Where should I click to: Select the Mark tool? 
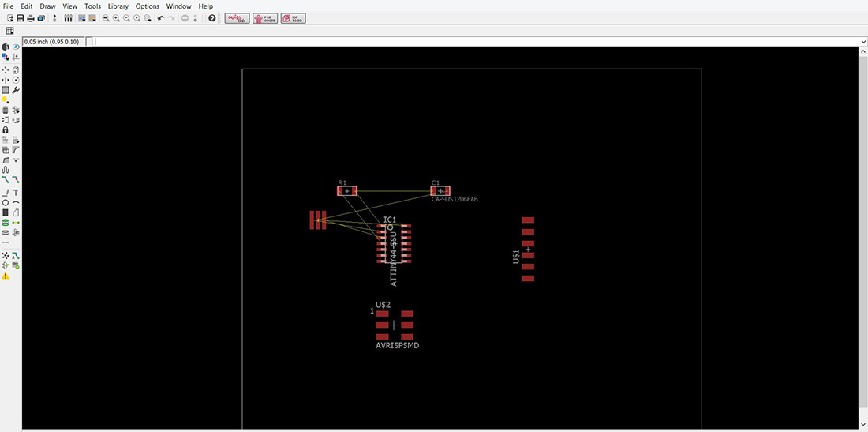pos(16,57)
